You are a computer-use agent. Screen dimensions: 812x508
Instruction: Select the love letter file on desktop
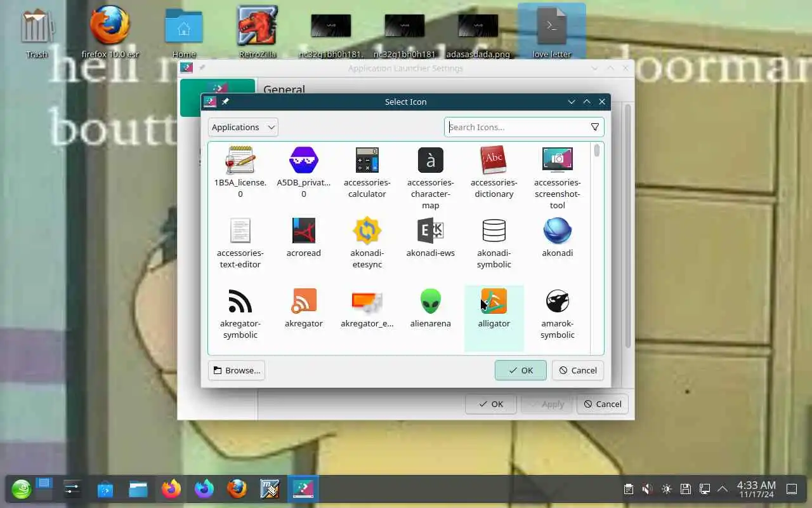point(552,32)
